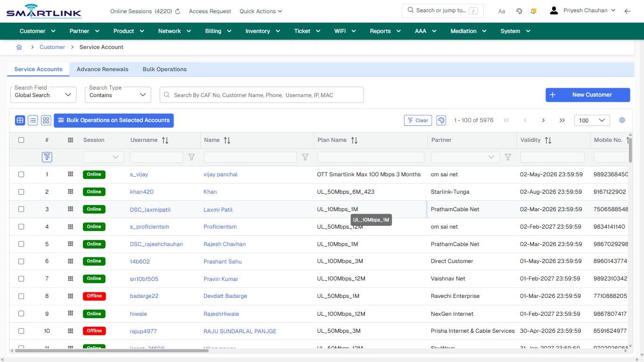Select the checkbox for badarge22 row
Viewport: 644px width, 362px height.
tap(21, 296)
